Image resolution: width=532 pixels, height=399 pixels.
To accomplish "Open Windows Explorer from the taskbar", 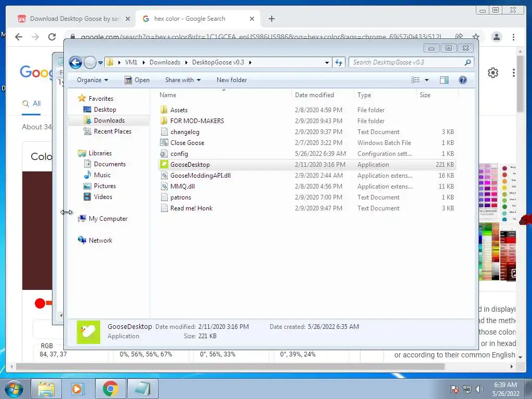I will click(x=46, y=389).
